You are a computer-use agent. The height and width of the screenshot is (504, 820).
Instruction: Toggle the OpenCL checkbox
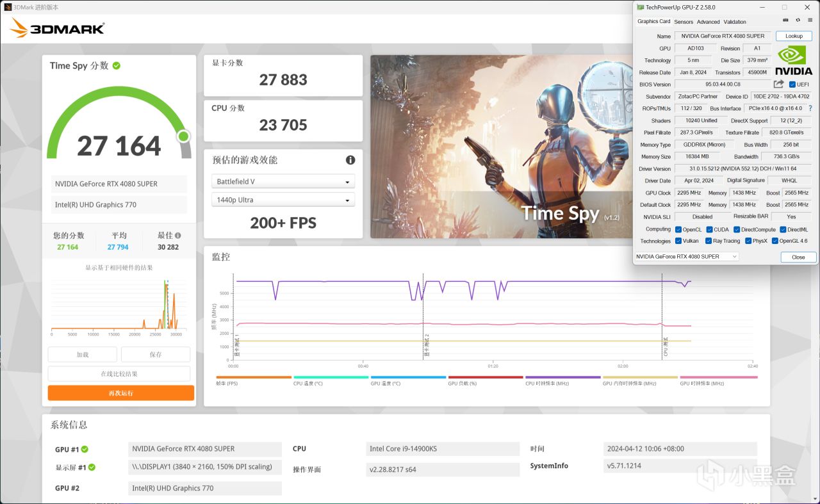(678, 229)
